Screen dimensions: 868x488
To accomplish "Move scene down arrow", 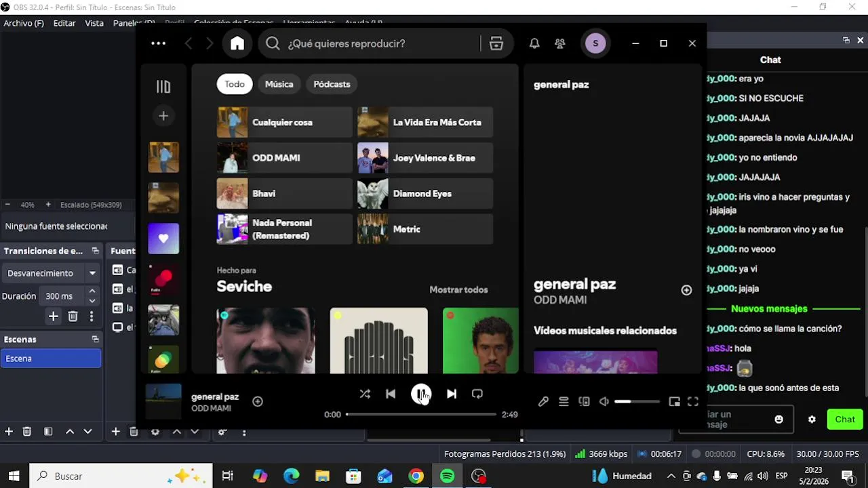I will tap(87, 431).
